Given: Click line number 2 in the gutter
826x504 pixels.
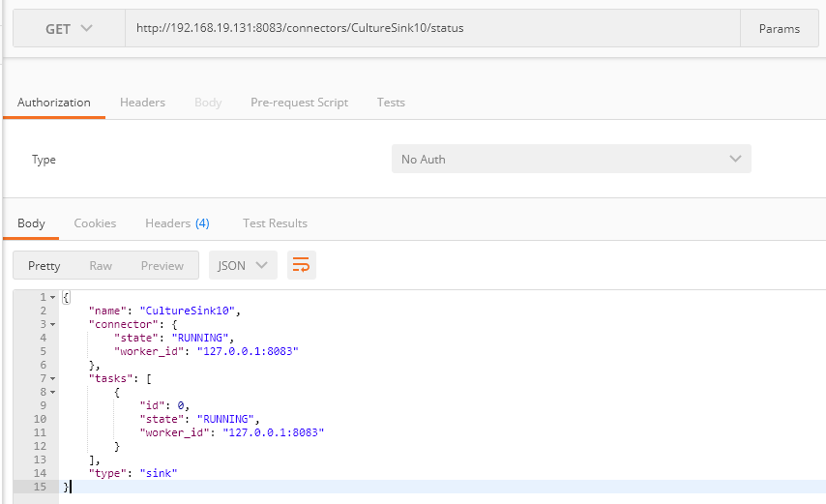Looking at the screenshot, I should [x=44, y=311].
